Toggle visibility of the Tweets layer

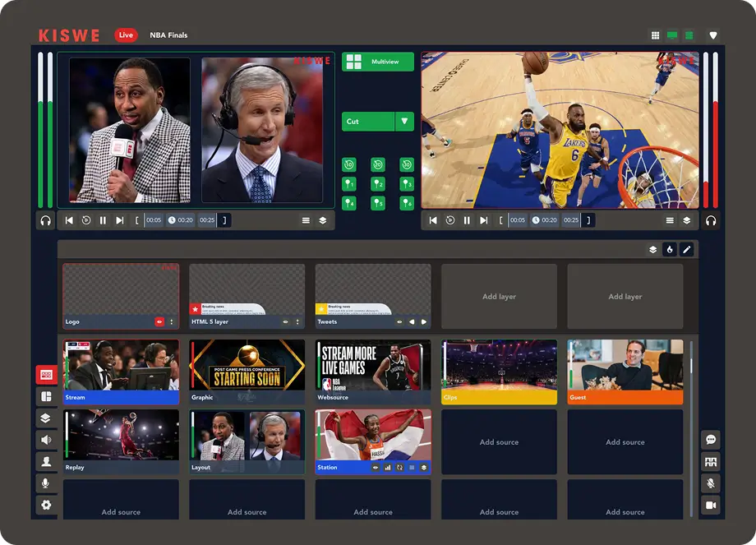pos(399,321)
